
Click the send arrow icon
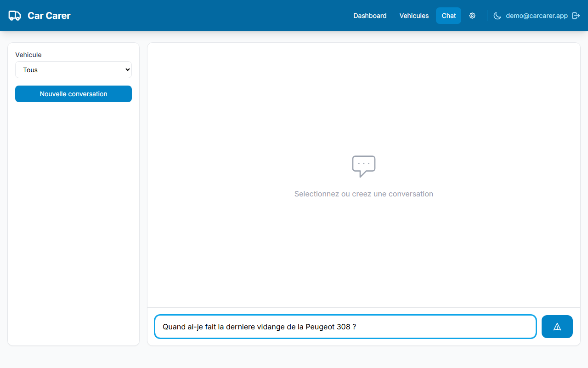(557, 327)
